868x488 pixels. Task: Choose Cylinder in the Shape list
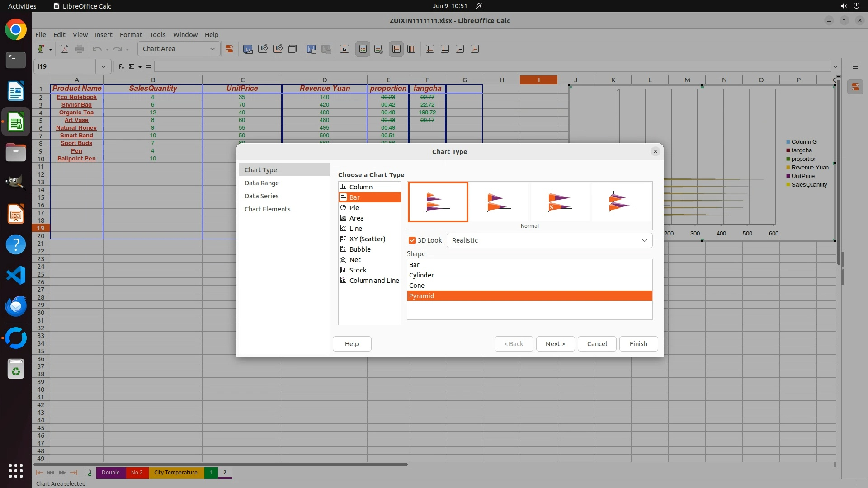[421, 275]
